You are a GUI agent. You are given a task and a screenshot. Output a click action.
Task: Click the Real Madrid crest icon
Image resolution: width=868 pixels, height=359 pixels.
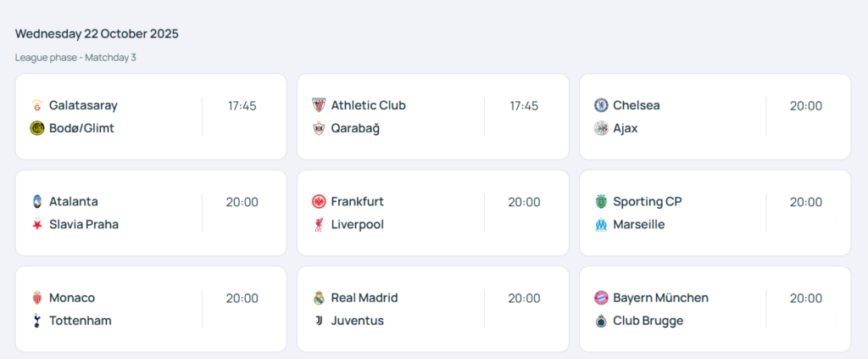pyautogui.click(x=319, y=298)
